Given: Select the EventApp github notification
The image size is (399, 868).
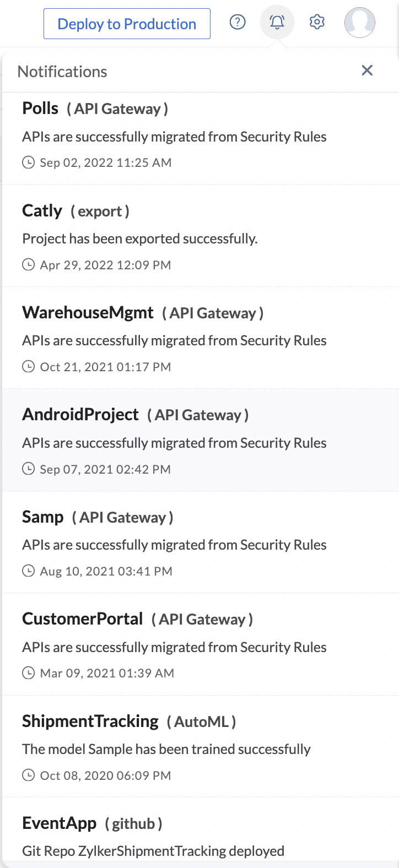Looking at the screenshot, I should (x=201, y=833).
